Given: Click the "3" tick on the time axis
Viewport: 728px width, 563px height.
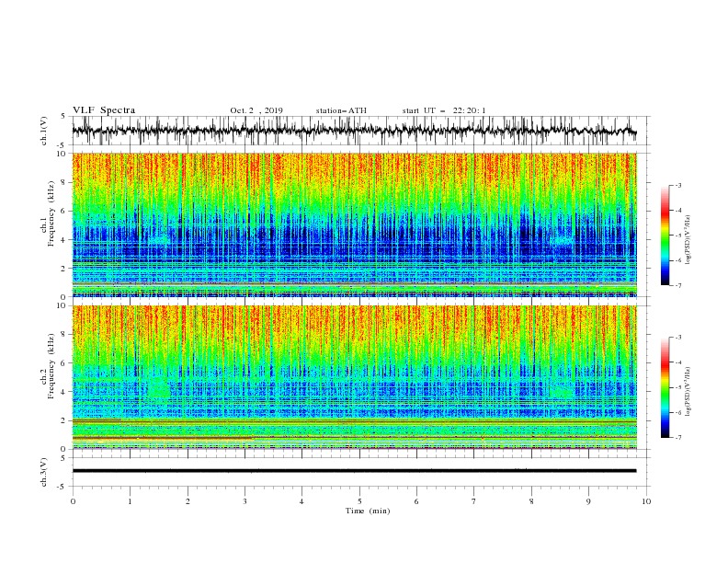Looking at the screenshot, I should click(x=245, y=501).
